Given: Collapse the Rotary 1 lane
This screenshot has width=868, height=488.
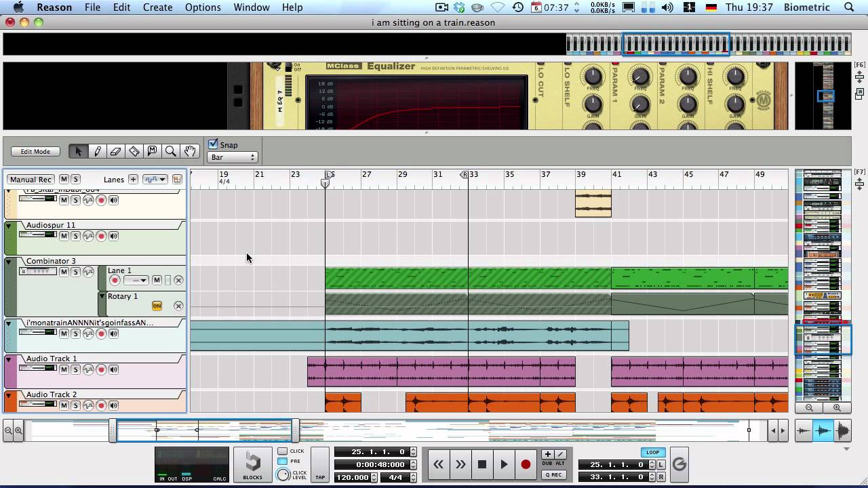Looking at the screenshot, I should 102,297.
